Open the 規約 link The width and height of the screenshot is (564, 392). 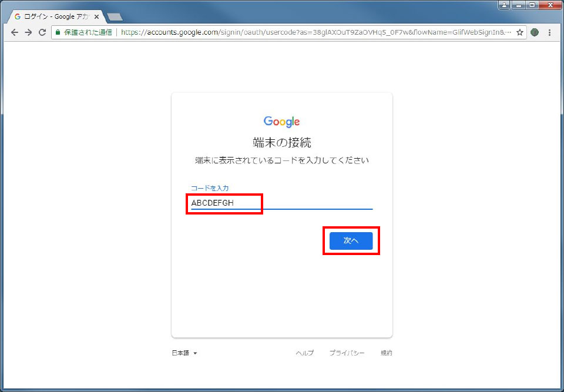[x=387, y=353]
